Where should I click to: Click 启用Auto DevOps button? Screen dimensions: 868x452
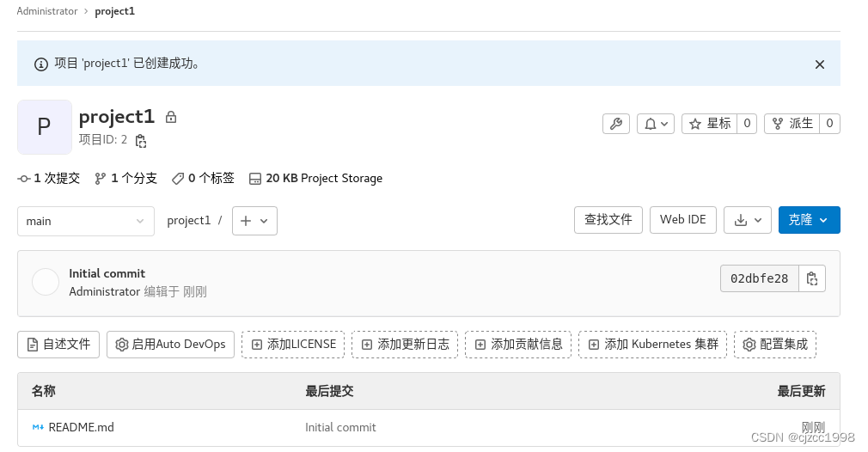pyautogui.click(x=170, y=345)
